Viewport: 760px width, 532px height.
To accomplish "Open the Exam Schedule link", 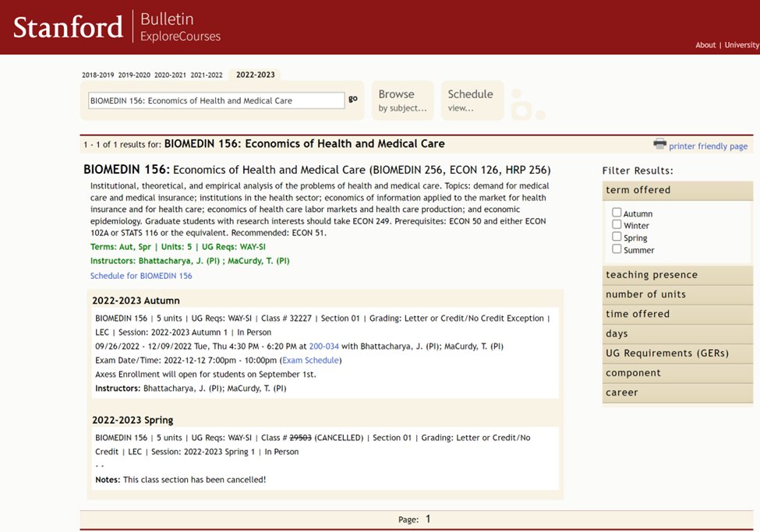I will (311, 361).
